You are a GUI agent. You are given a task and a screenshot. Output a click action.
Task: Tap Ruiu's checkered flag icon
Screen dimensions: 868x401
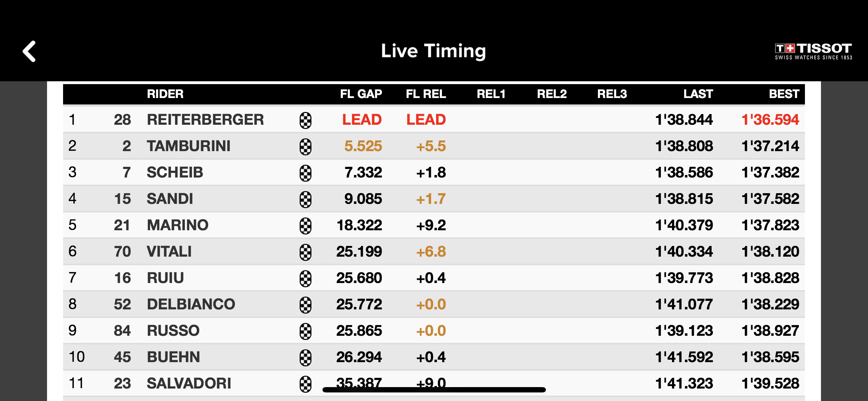305,278
